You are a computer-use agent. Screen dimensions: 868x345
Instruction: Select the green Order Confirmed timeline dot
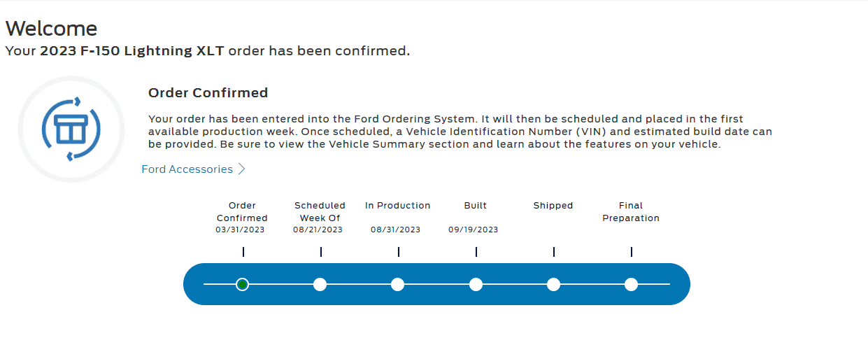[242, 284]
